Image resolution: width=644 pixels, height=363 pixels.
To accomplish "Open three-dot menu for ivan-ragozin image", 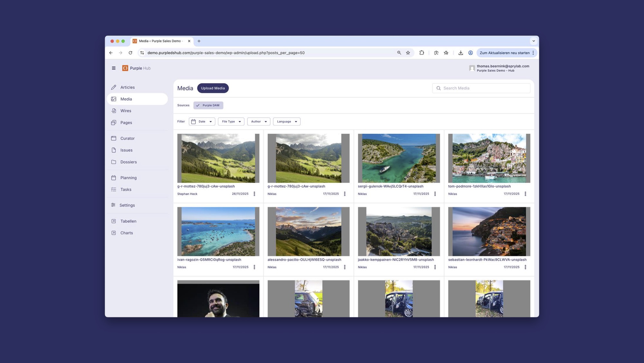I will [x=254, y=267].
